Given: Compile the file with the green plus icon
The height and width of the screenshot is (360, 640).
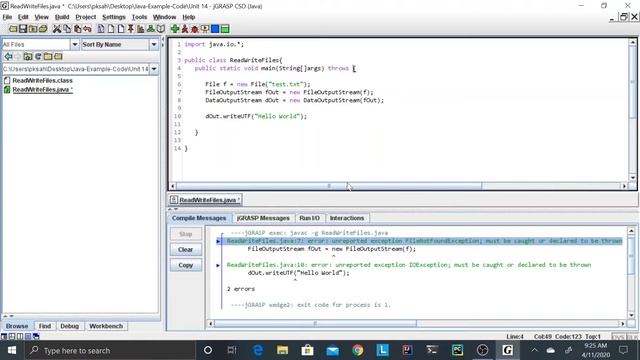Looking at the screenshot, I should pyautogui.click(x=175, y=29).
